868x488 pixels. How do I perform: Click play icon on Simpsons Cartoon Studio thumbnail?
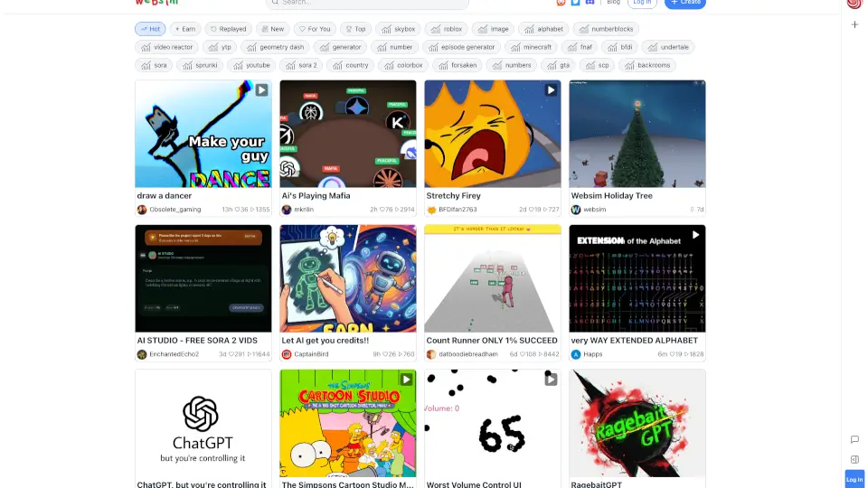[406, 380]
